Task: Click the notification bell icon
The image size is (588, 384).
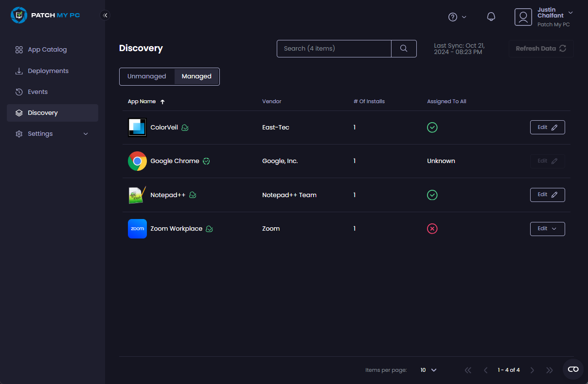Action: [x=491, y=17]
